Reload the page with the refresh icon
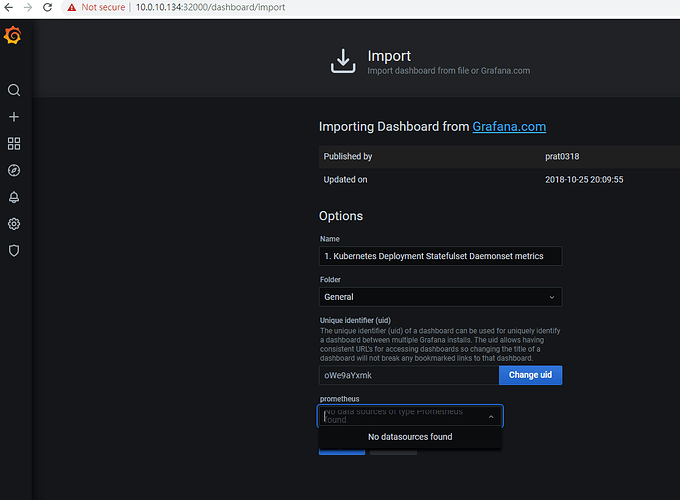680x500 pixels. pos(48,7)
